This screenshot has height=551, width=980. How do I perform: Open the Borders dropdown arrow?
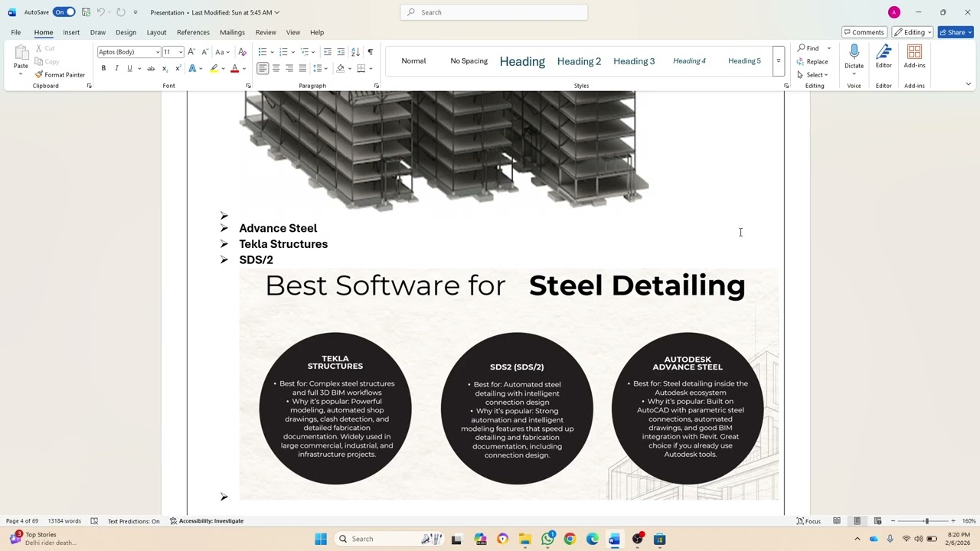tap(370, 69)
